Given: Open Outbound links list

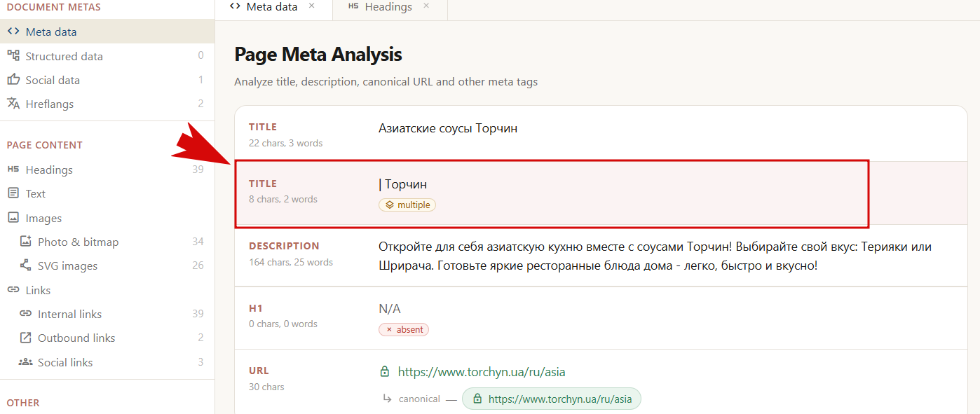Looking at the screenshot, I should click(x=107, y=338).
